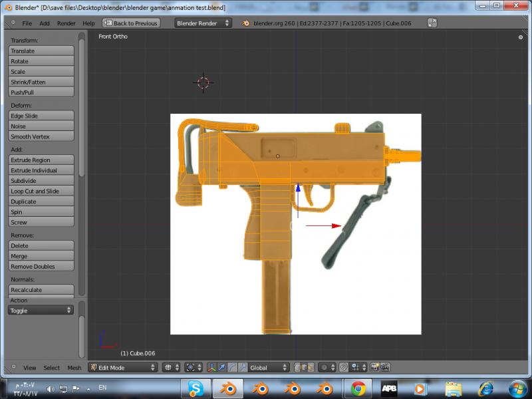
Task: Select the scale manipulator icon
Action: tap(243, 367)
